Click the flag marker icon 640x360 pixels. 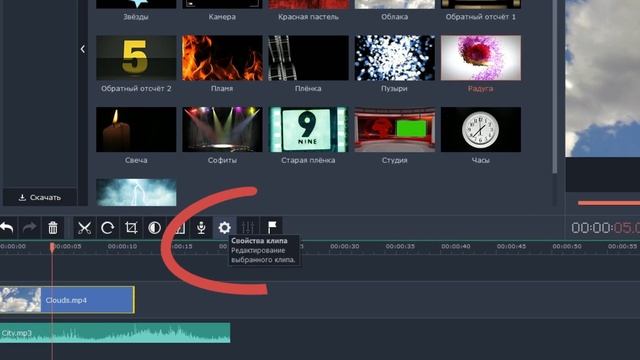[271, 227]
